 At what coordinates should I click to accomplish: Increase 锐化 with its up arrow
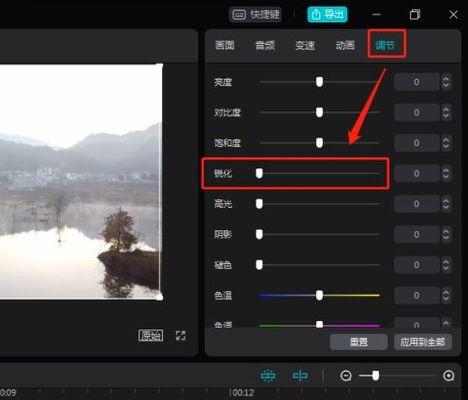(x=446, y=170)
